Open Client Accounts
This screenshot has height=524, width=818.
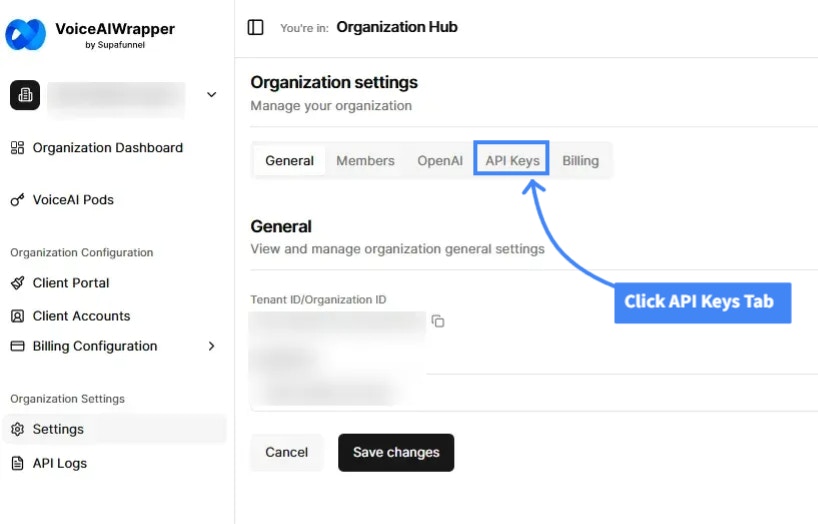point(81,316)
